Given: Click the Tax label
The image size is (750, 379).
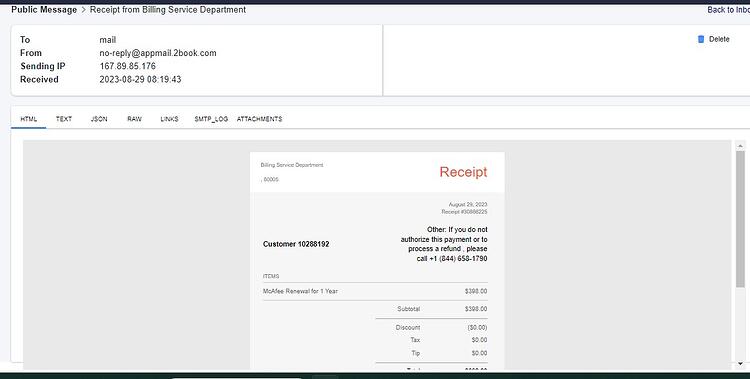Looking at the screenshot, I should pos(415,340).
